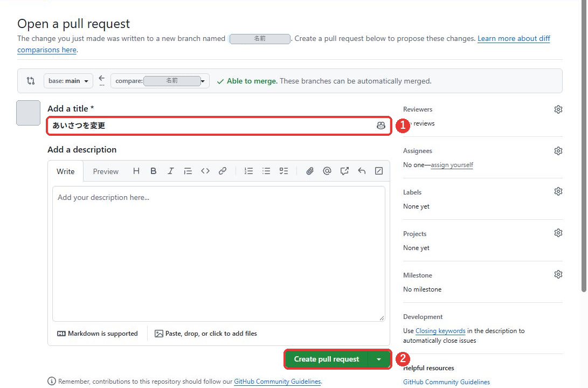Open the Closing keywords link
This screenshot has height=388, width=588.
(440, 331)
